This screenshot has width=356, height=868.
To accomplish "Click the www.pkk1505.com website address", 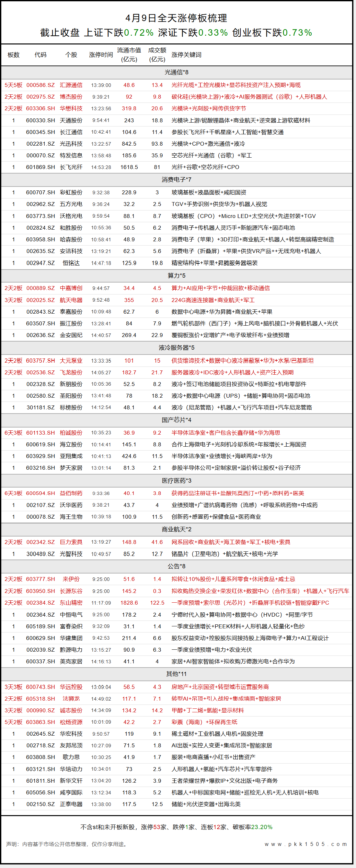I will coord(305,844).
